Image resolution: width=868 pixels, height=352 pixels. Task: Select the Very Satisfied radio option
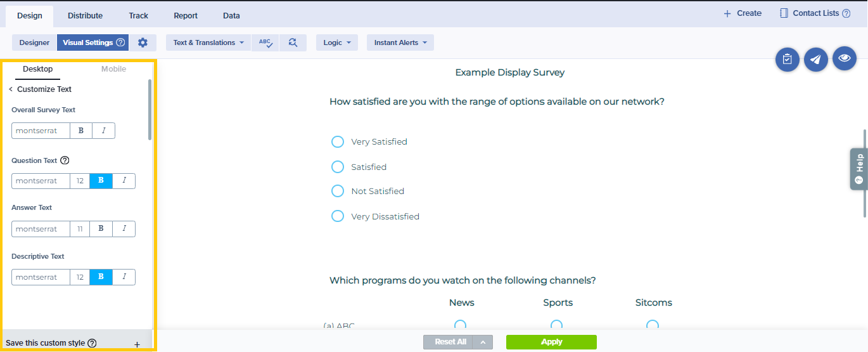pos(338,141)
